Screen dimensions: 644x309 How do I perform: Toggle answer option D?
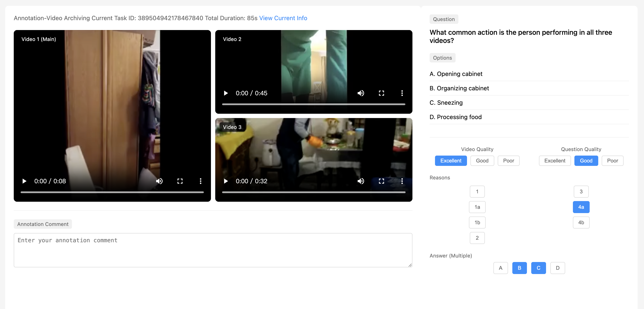[557, 268]
